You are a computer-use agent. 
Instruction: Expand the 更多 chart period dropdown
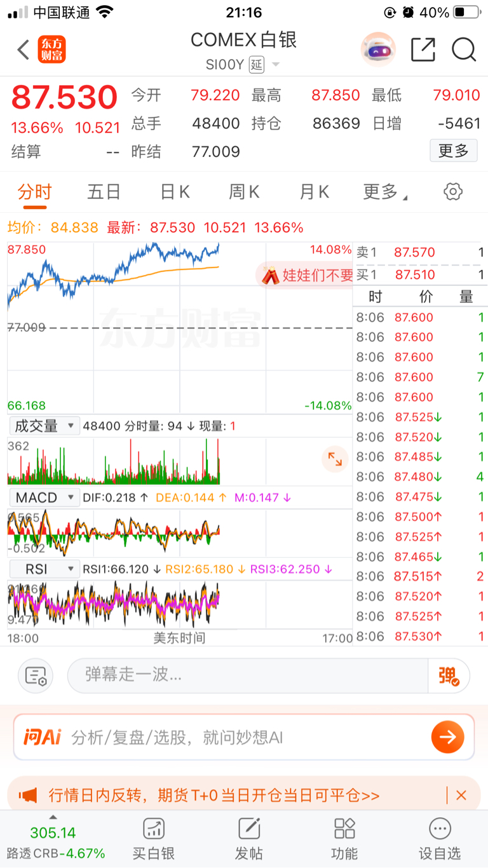(x=385, y=192)
